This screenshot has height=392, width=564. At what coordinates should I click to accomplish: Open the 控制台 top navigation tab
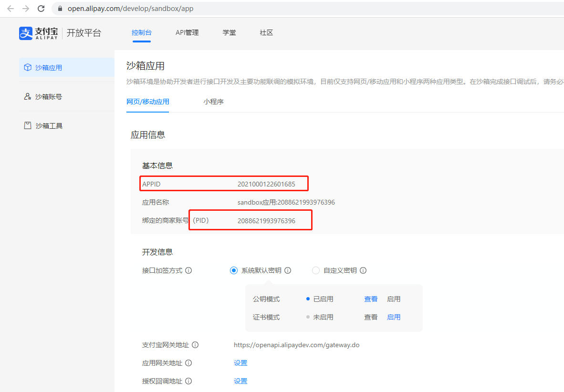tap(142, 32)
